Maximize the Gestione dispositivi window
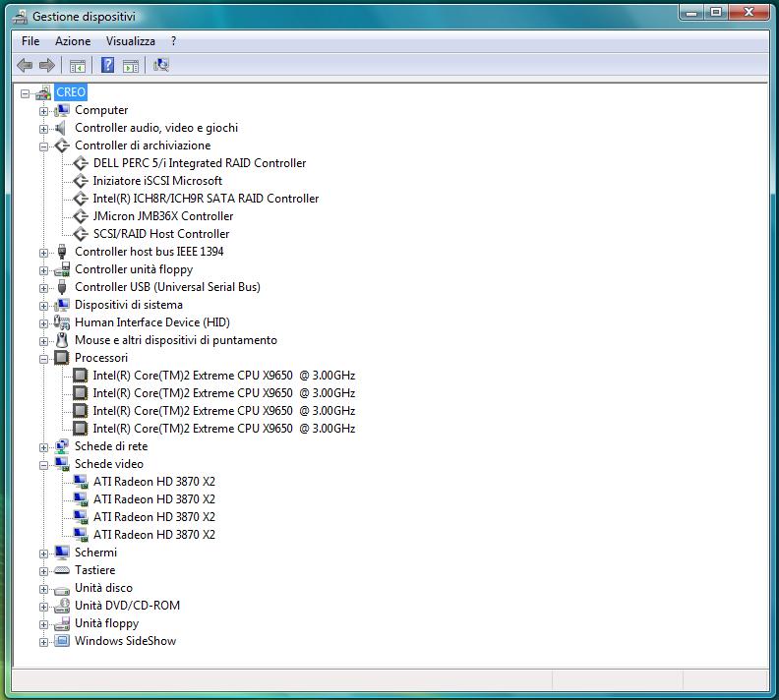Screen dimensions: 779x700 716,12
